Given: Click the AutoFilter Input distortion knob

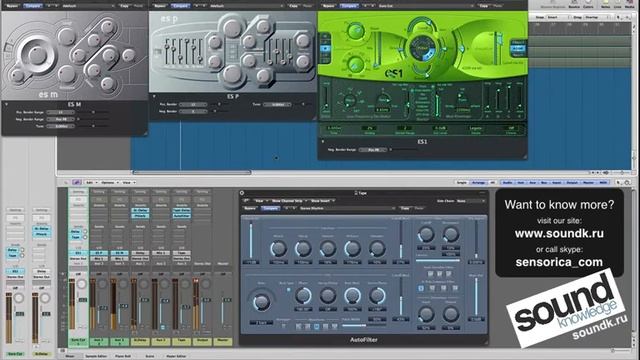Looking at the screenshot, I should click(x=426, y=314).
